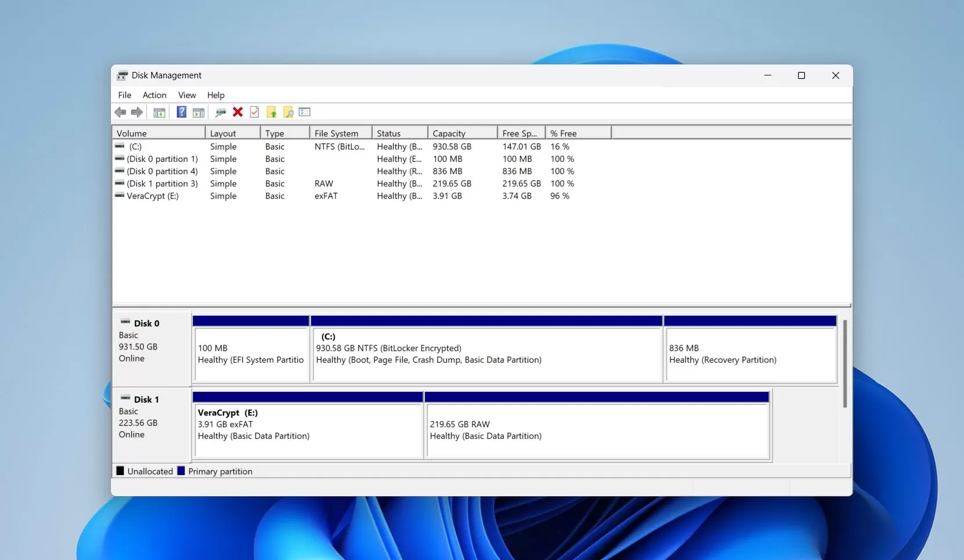Sort by the Type column header
The image size is (964, 560).
click(x=285, y=133)
